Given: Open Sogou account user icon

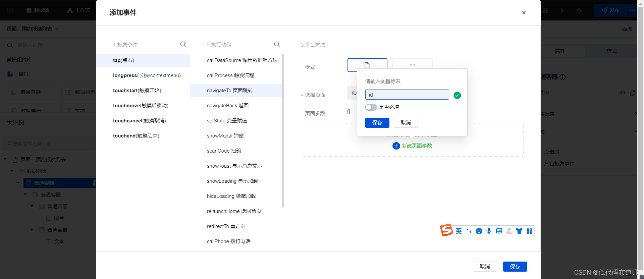Looking at the screenshot, I should 509,231.
